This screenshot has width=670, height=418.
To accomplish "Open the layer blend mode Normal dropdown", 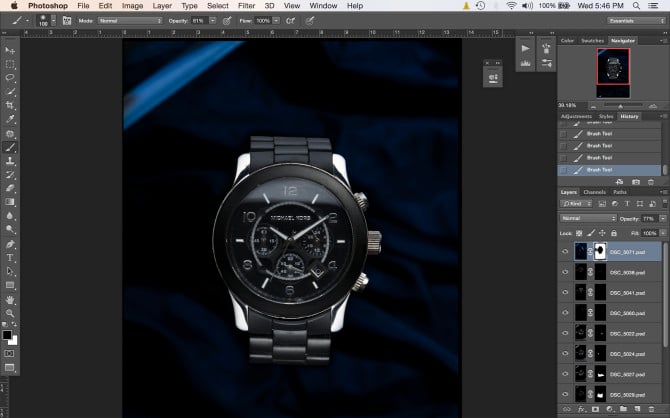I will tap(588, 218).
